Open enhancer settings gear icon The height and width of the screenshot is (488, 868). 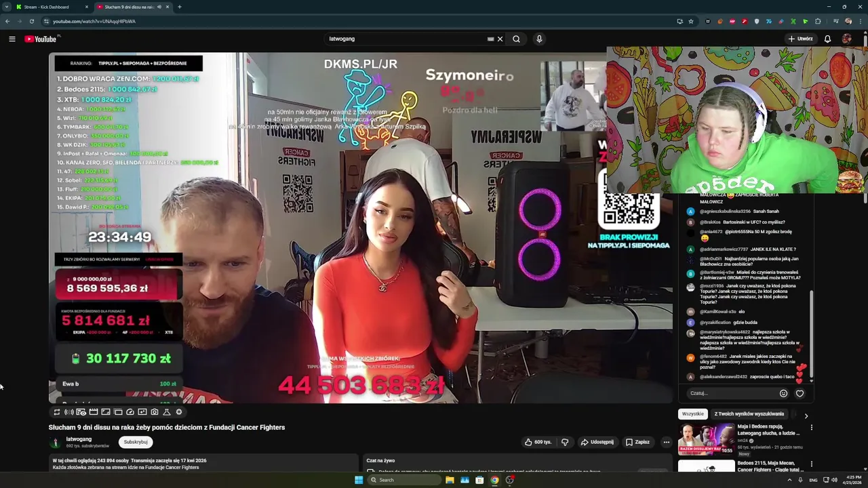coord(179,411)
